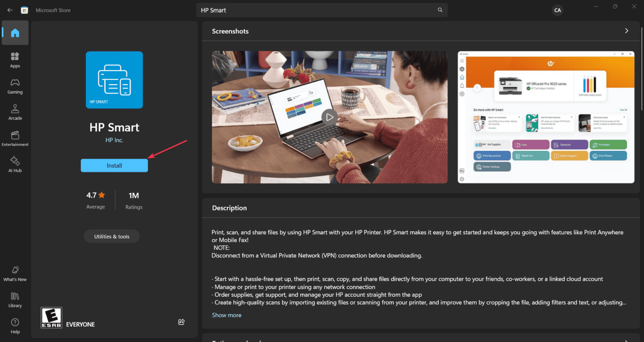Click the 1M Ratings count
Screen dimensions: 644x342
pos(134,200)
